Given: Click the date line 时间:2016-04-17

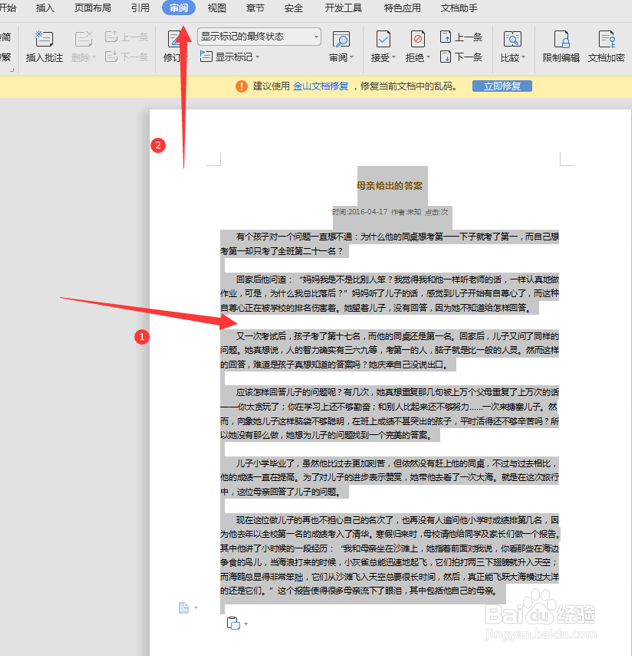Looking at the screenshot, I should point(360,212).
